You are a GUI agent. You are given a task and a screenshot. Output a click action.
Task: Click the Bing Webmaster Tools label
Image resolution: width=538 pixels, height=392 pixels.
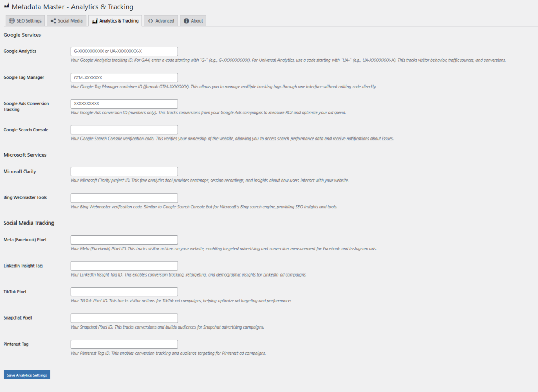click(25, 197)
